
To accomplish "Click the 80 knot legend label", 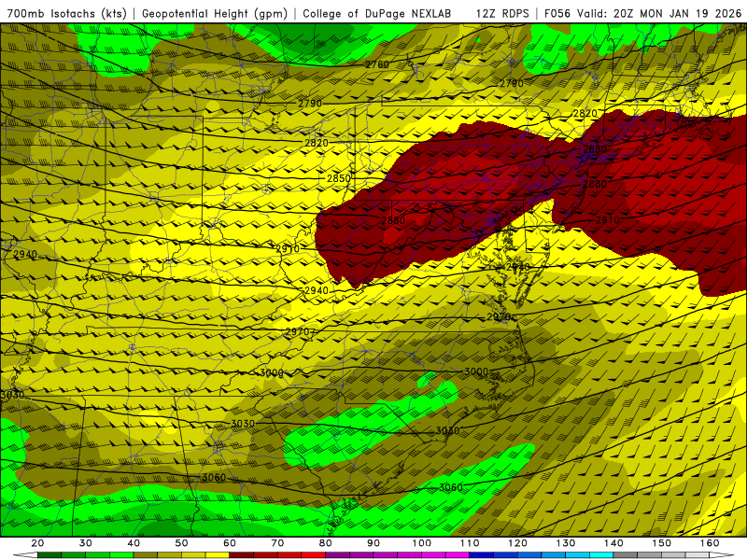I will pos(326,543).
